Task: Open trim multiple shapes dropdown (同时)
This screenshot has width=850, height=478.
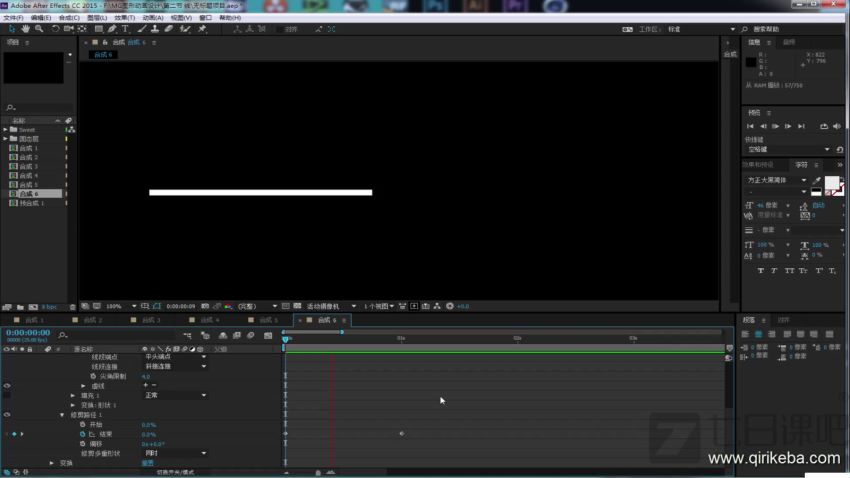Action: click(x=175, y=453)
